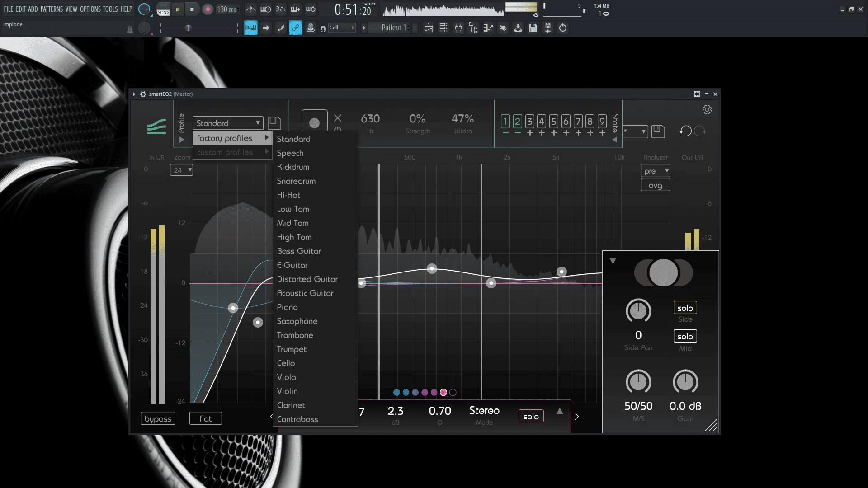Open the FILE menu

point(9,9)
